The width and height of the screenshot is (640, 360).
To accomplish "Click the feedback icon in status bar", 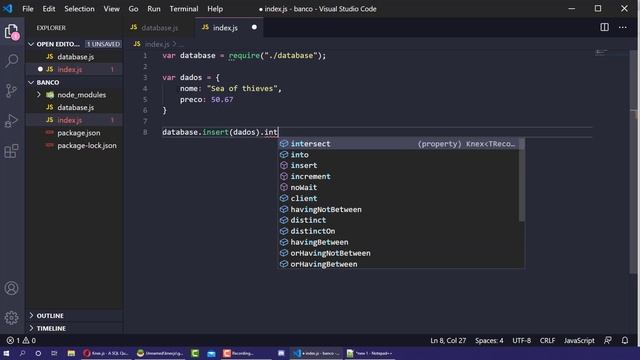I will pyautogui.click(x=608, y=340).
